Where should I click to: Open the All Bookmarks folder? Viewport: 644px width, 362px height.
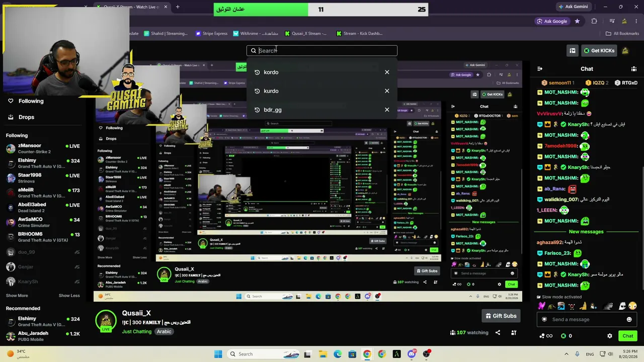[x=622, y=34]
